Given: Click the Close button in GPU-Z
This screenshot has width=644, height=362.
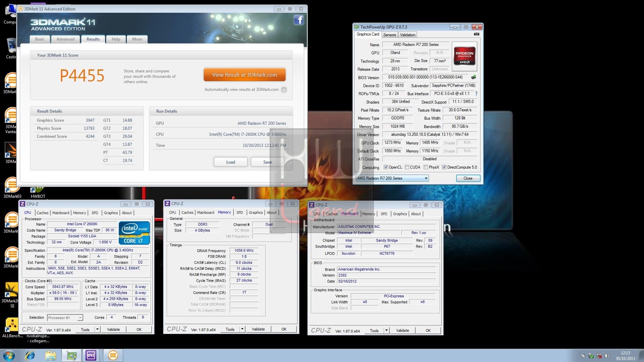Looking at the screenshot, I should click(x=468, y=178).
